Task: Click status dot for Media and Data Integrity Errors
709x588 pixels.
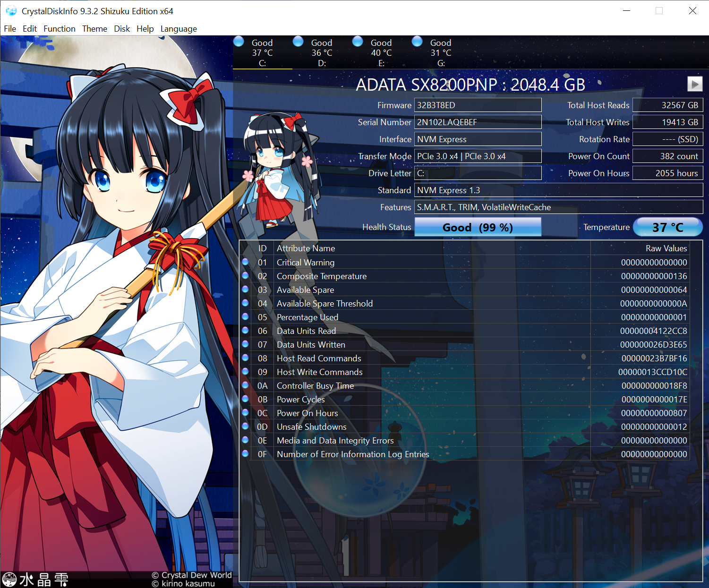Action: tap(245, 440)
